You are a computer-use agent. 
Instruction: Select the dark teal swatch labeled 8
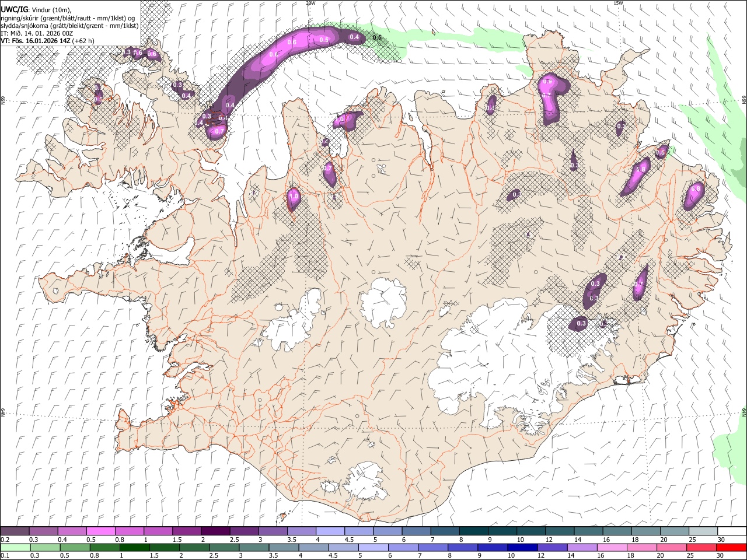pyautogui.click(x=473, y=531)
